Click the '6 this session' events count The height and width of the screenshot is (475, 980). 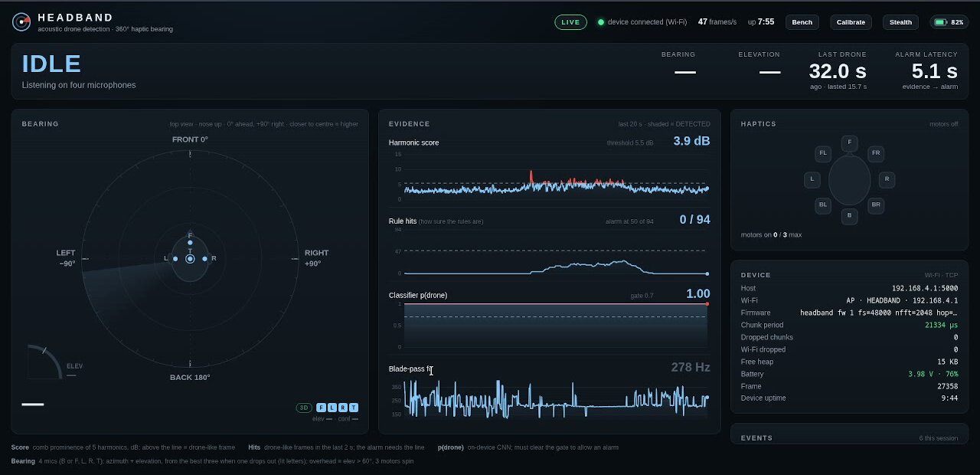pyautogui.click(x=939, y=438)
